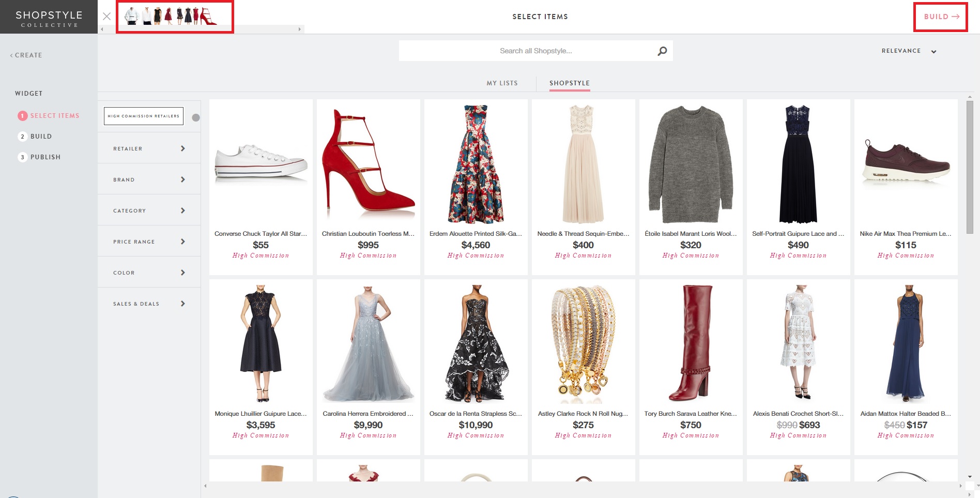Expand the Color filter
This screenshot has height=498, width=980.
[x=149, y=273]
